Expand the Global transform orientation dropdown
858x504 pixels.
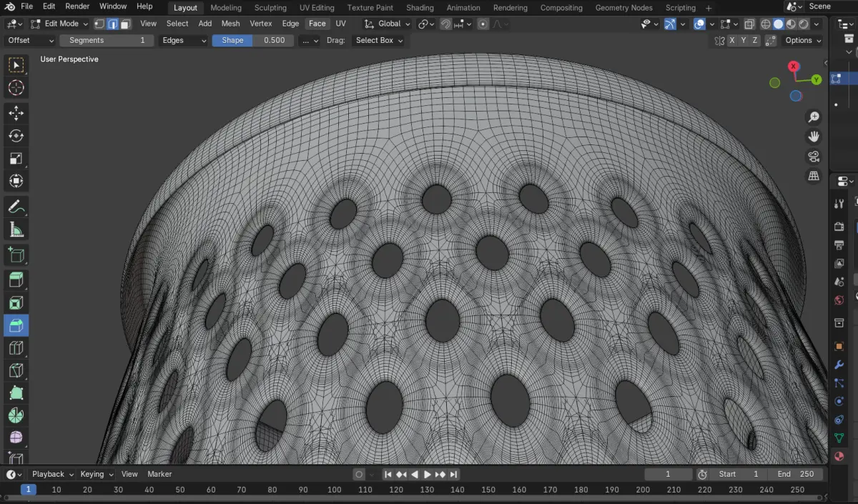pyautogui.click(x=388, y=24)
